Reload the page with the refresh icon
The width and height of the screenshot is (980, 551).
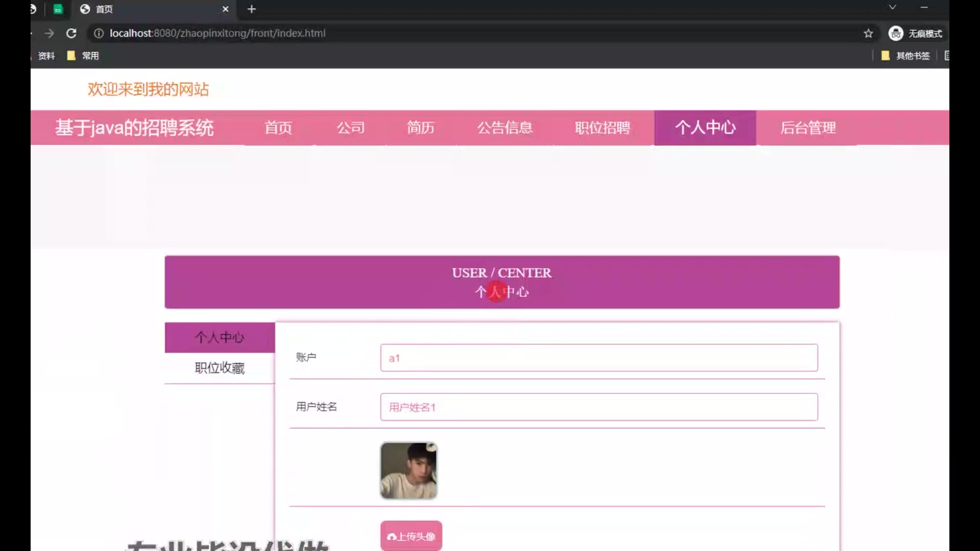tap(71, 33)
